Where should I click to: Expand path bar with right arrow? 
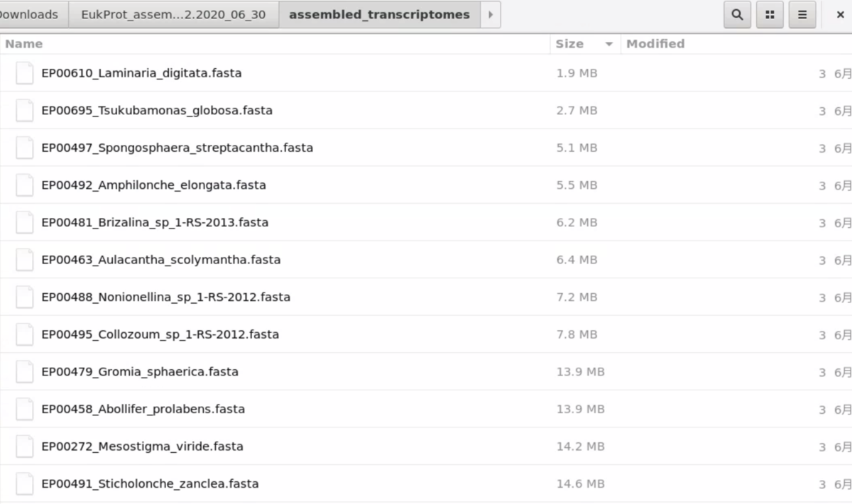(490, 14)
